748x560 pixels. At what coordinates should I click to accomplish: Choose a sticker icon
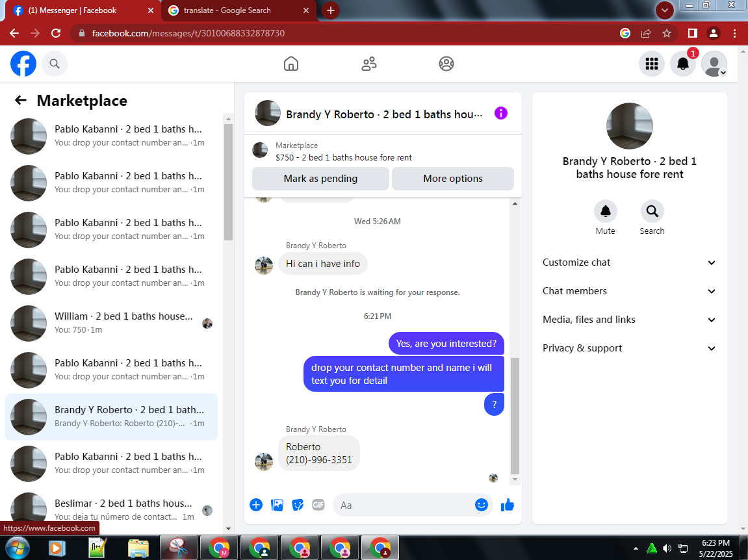pyautogui.click(x=298, y=505)
